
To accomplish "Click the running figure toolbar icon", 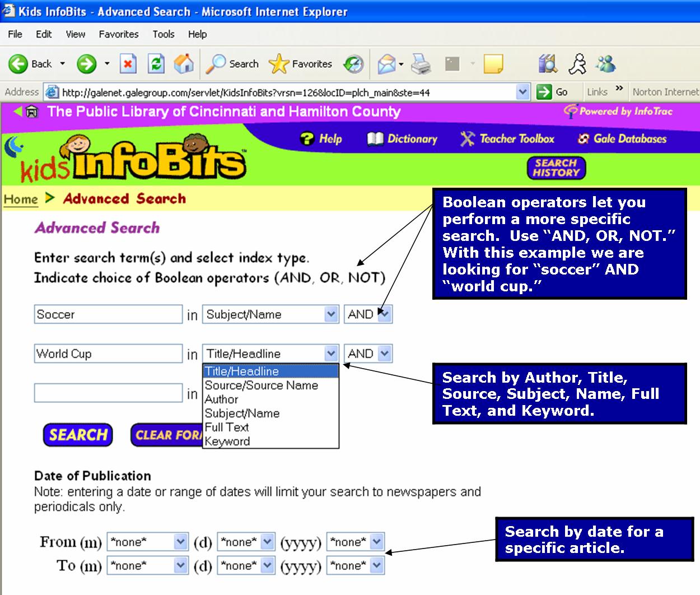I will click(577, 64).
